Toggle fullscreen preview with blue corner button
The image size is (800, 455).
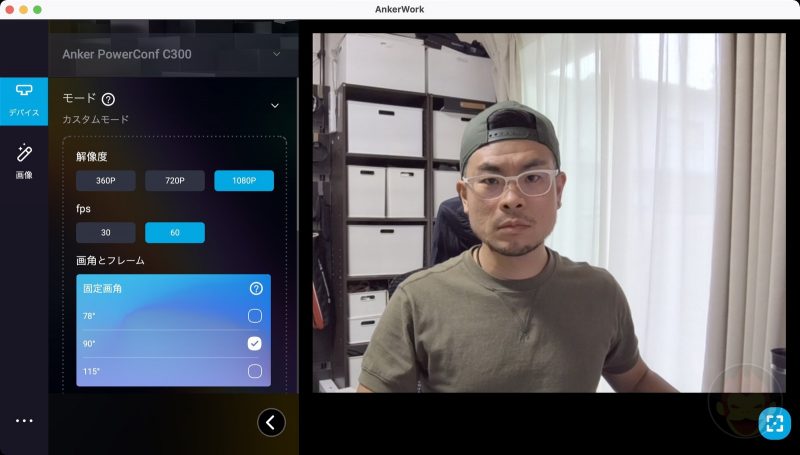tap(774, 423)
